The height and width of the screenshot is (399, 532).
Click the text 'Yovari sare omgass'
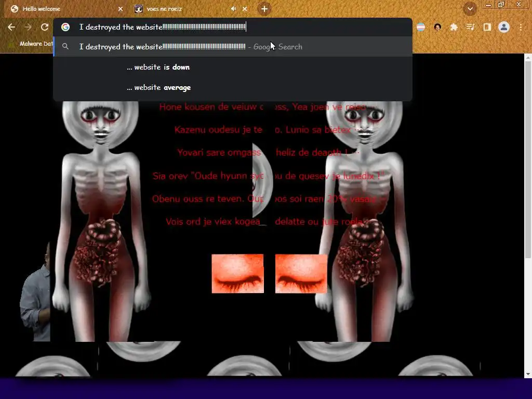219,153
